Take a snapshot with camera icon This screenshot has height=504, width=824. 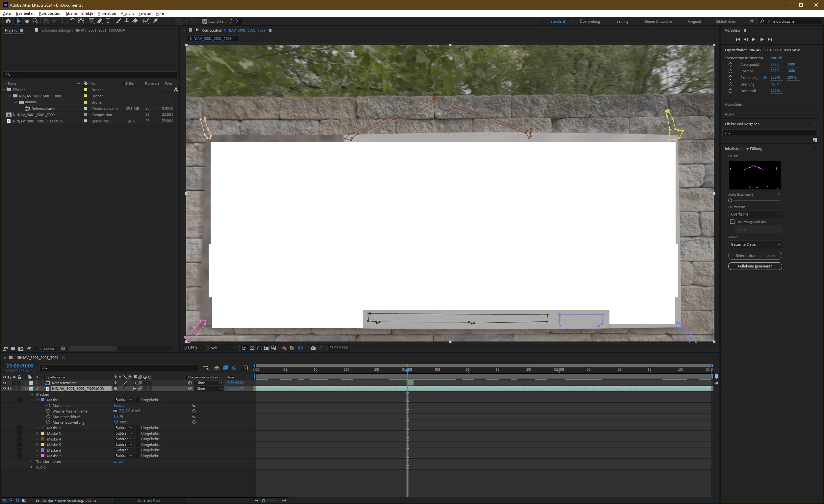313,348
